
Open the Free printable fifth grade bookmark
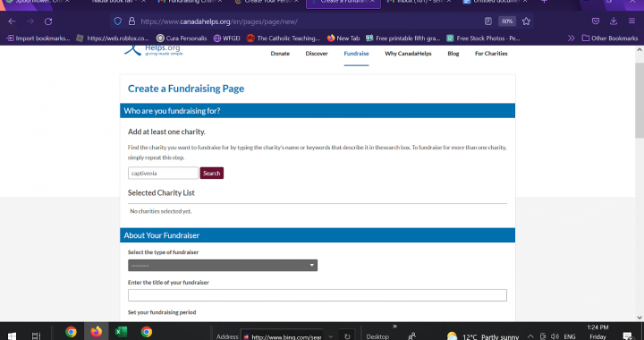(x=402, y=38)
